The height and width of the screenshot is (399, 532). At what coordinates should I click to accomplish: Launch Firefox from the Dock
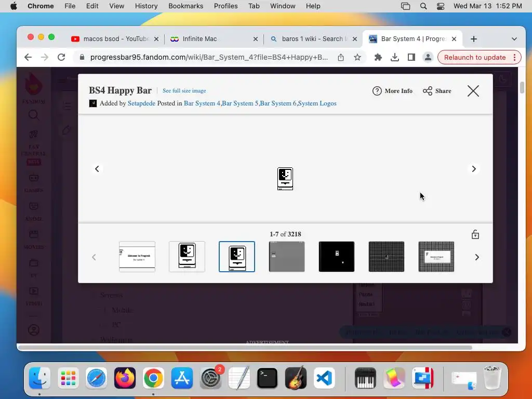click(x=125, y=378)
